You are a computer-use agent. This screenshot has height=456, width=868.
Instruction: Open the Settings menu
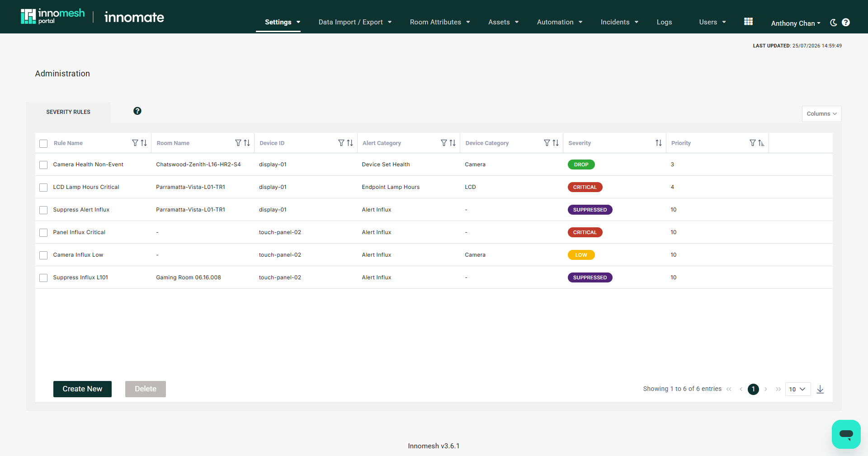pyautogui.click(x=283, y=22)
